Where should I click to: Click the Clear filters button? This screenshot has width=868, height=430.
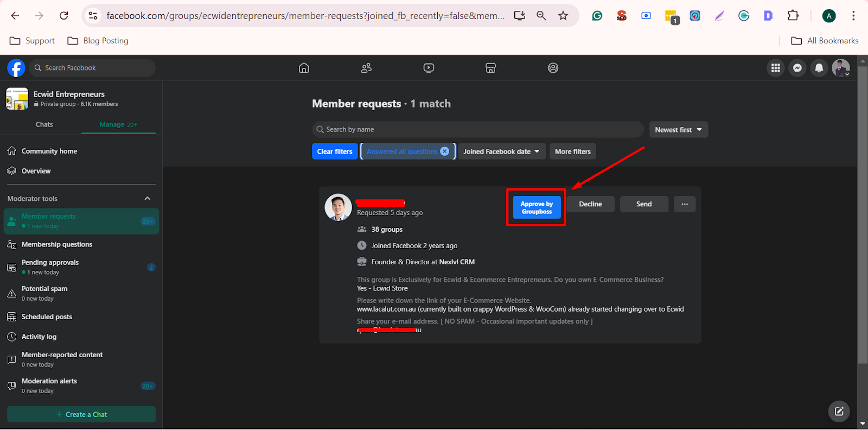(x=335, y=151)
